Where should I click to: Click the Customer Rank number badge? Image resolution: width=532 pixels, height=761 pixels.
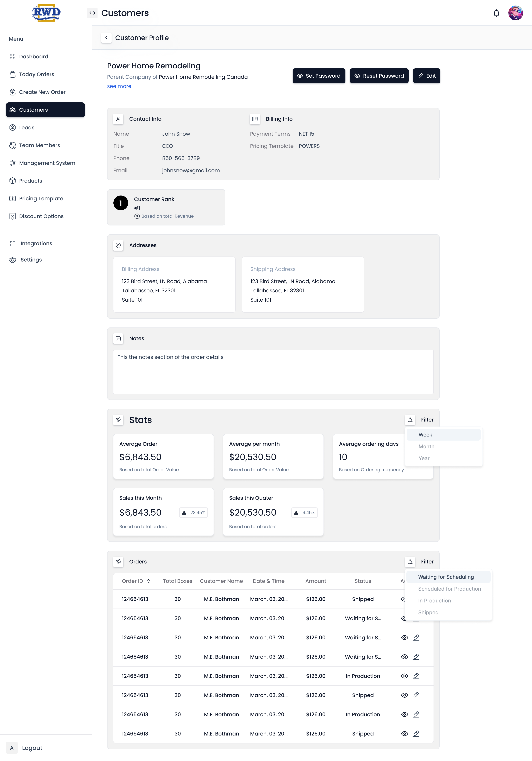click(121, 203)
